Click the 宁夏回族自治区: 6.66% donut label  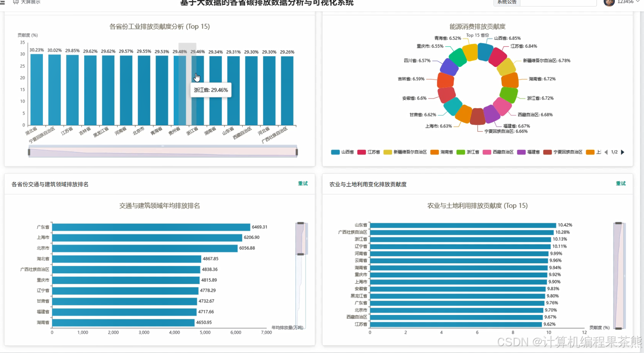[506, 131]
